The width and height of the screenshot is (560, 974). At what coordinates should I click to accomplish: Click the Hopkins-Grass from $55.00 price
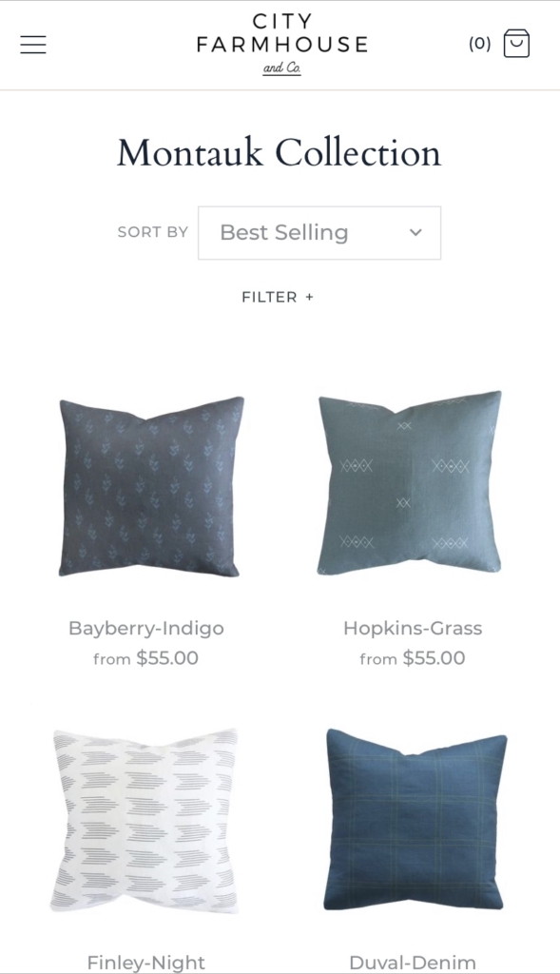coord(413,658)
